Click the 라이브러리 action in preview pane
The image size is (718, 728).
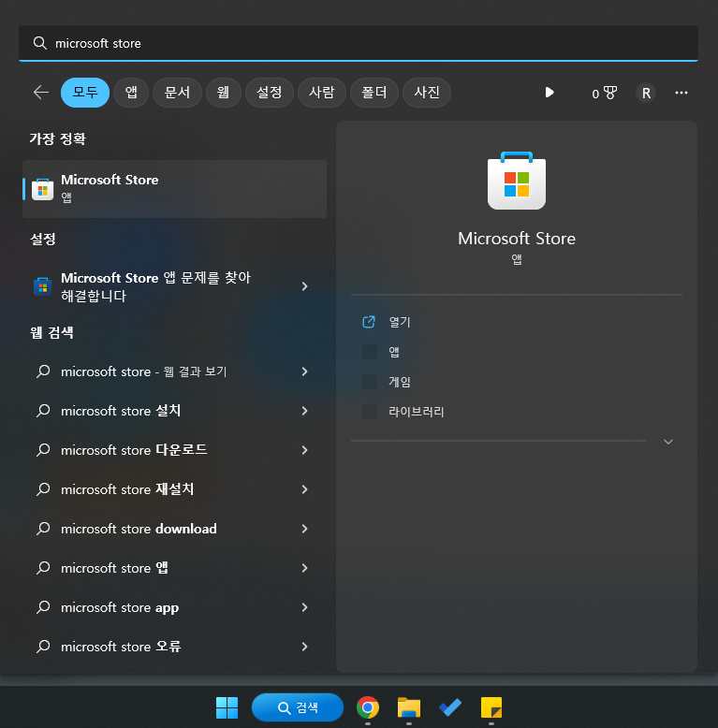[x=417, y=412]
